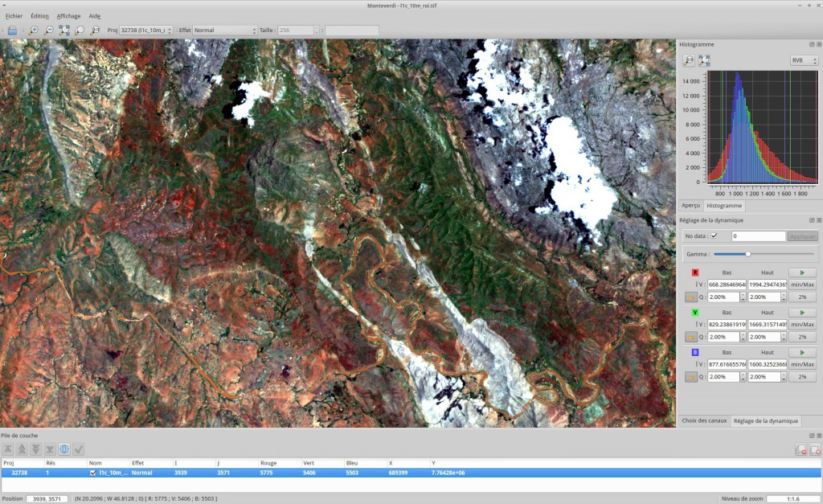The height and width of the screenshot is (504, 823).
Task: Toggle the No data checkbox
Action: (714, 236)
